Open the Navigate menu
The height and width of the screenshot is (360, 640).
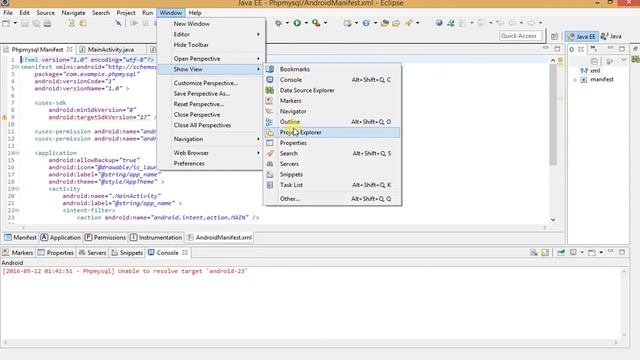tap(73, 13)
